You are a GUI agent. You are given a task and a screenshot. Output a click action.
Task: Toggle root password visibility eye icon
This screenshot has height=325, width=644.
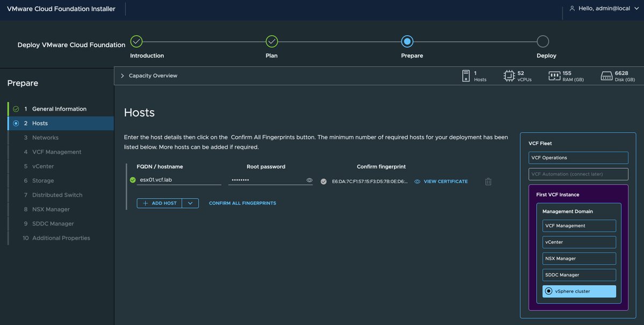tap(309, 180)
